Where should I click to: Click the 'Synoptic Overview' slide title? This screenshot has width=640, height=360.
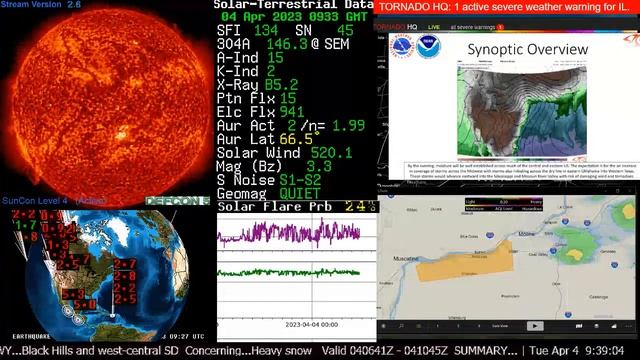[x=527, y=49]
